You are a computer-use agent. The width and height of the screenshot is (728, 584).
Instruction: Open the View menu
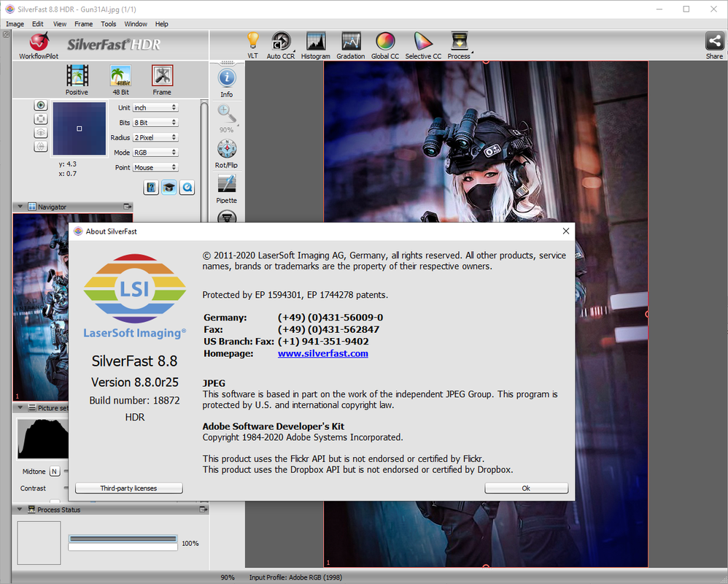[59, 23]
